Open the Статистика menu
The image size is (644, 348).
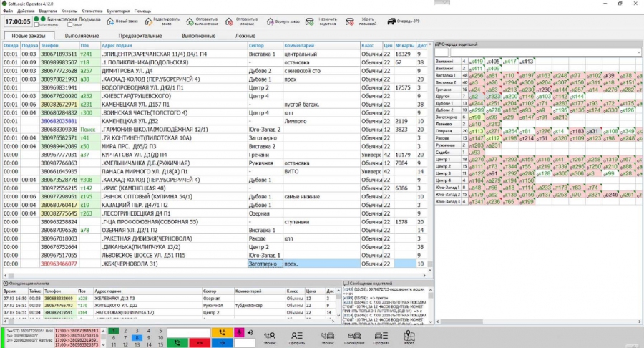[92, 11]
